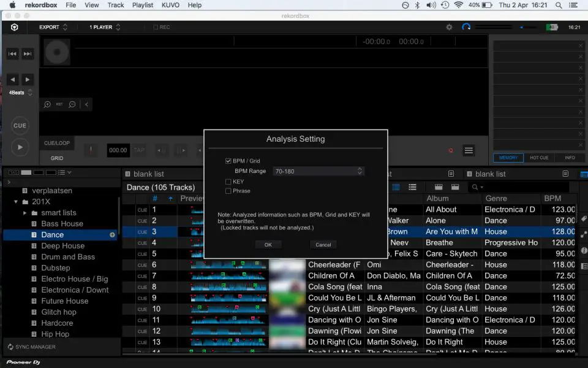Click the second artwork view icon
Screen dimensions: 588x368
click(455, 187)
